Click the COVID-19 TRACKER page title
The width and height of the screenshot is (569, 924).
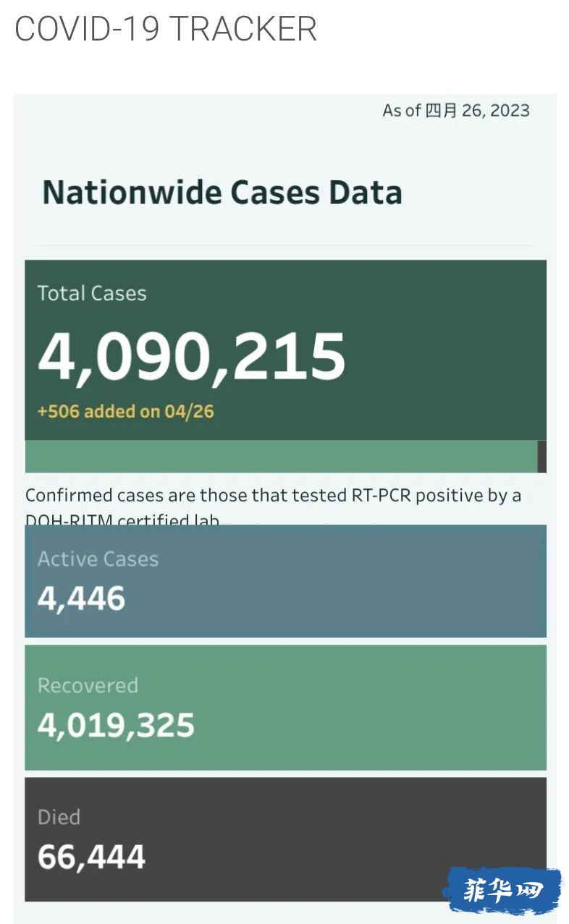166,29
